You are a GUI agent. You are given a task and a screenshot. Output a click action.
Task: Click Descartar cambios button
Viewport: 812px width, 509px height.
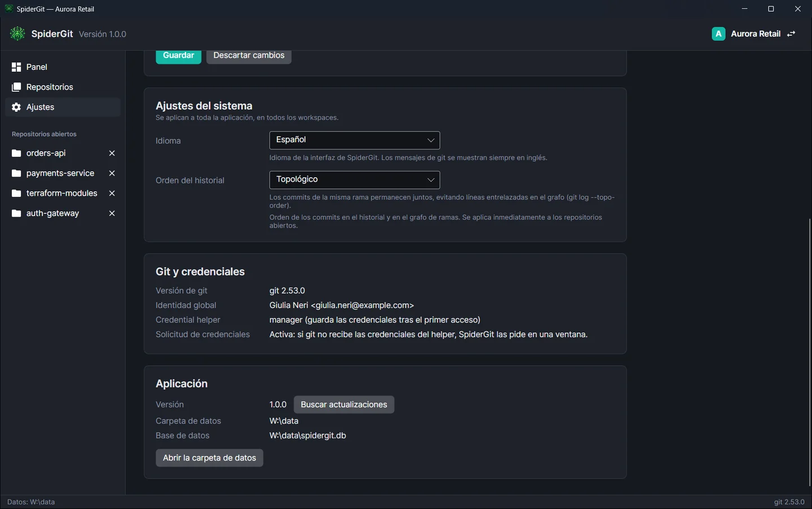click(249, 56)
